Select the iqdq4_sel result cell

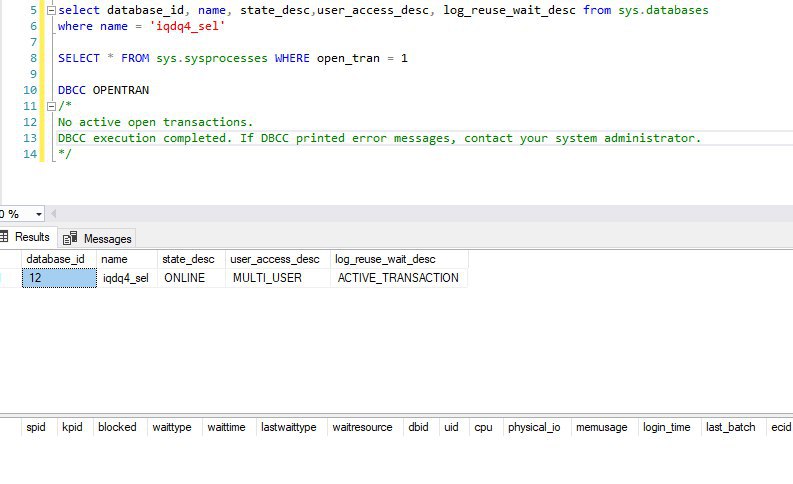coord(126,278)
